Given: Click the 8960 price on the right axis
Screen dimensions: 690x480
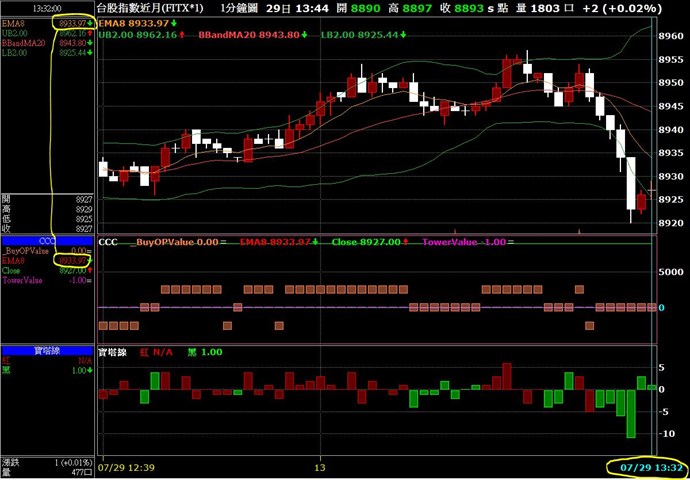Looking at the screenshot, I should 671,35.
